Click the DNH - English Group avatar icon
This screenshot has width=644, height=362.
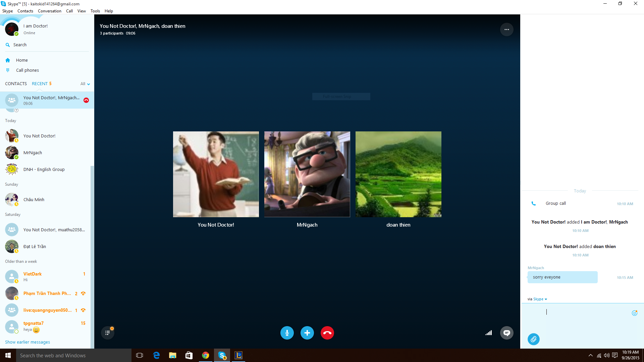tap(12, 169)
